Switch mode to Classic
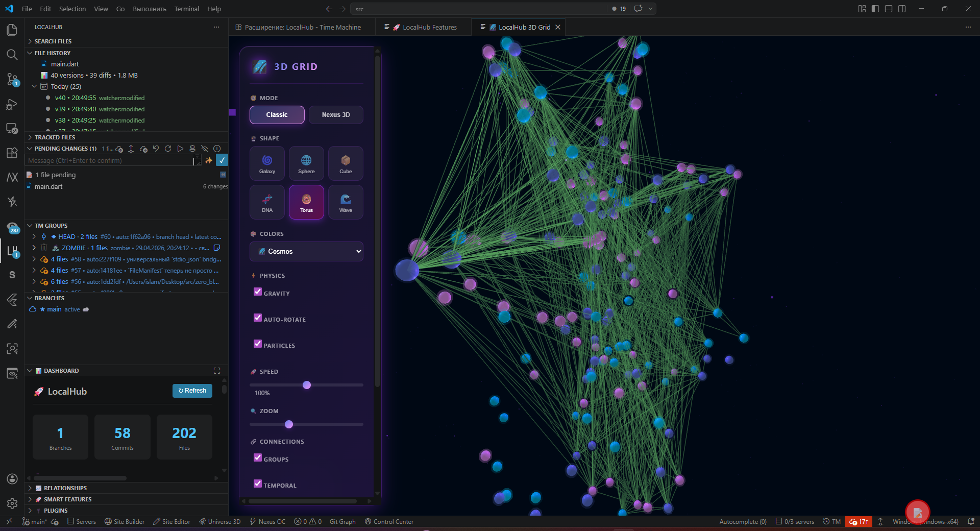980x531 pixels. (277, 115)
